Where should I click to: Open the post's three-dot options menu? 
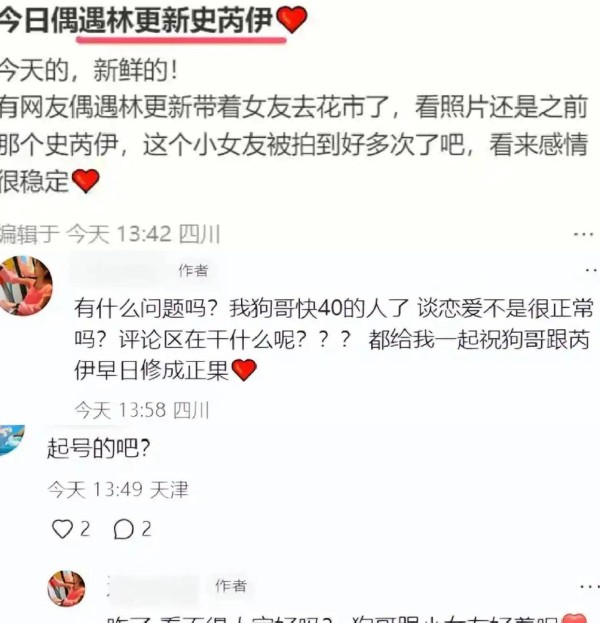point(583,234)
